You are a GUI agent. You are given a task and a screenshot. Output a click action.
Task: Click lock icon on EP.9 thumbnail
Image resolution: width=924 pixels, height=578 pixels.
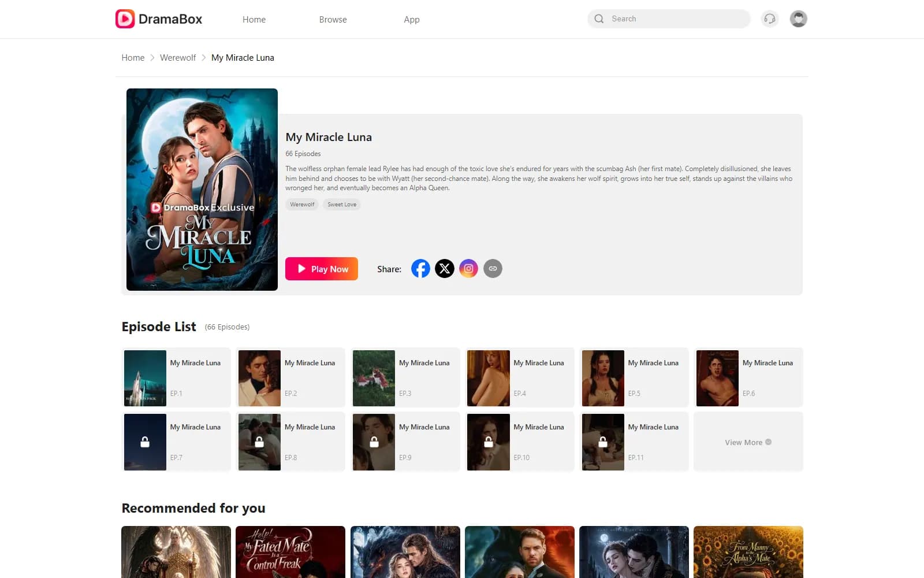[374, 442]
